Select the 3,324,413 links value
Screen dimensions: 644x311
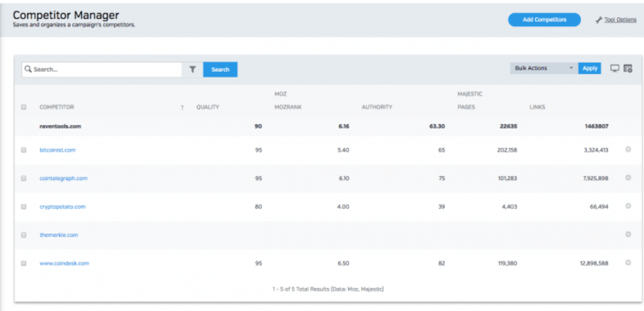(595, 150)
